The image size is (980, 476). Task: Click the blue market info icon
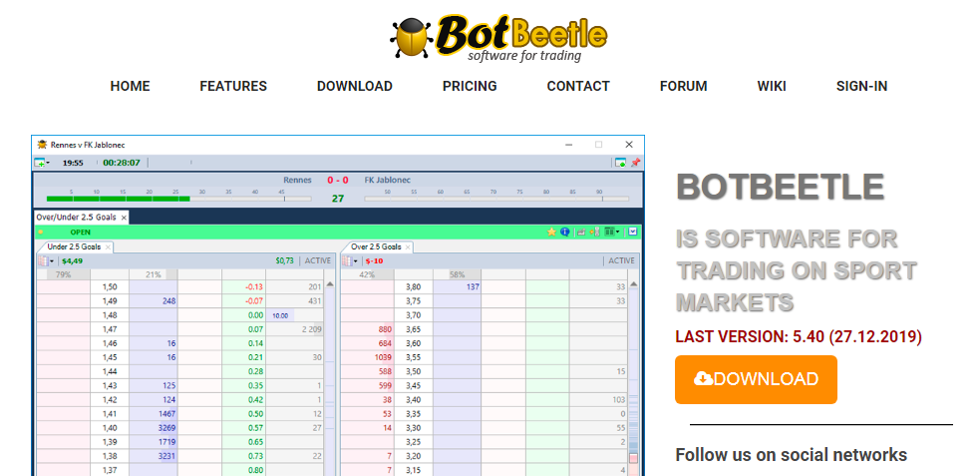(565, 232)
